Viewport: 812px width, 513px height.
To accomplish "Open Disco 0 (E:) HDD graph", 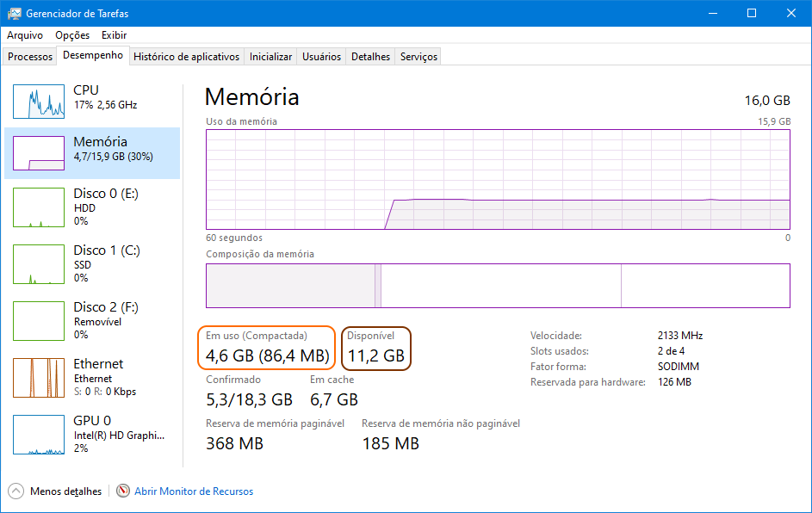I will [39, 207].
